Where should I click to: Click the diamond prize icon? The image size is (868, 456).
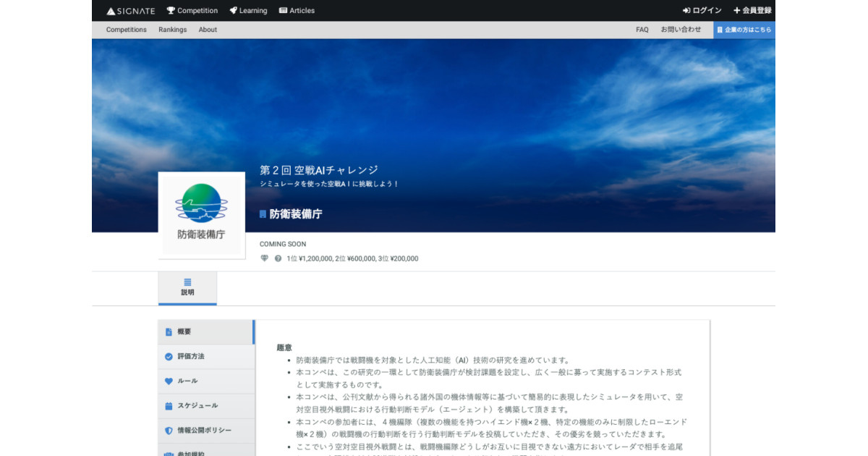coord(264,258)
